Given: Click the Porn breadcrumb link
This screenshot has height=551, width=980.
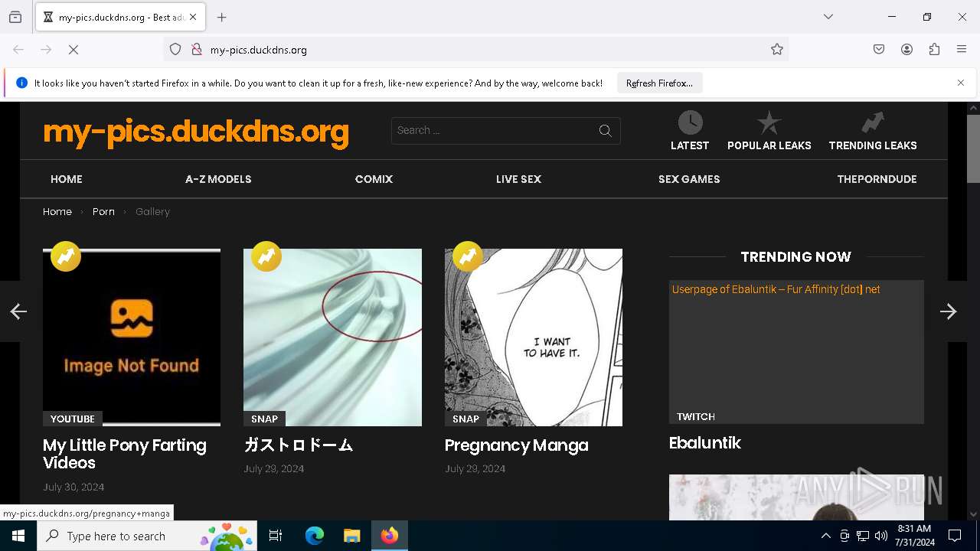Looking at the screenshot, I should point(103,212).
